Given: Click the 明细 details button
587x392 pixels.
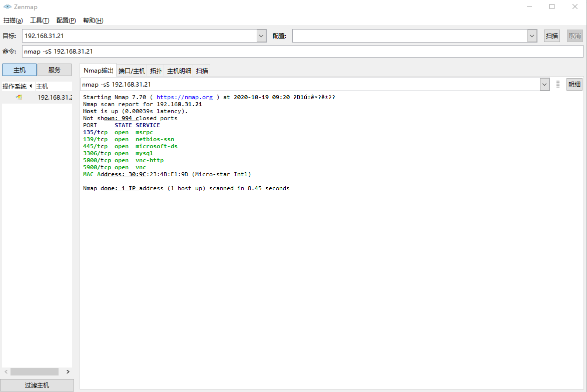Looking at the screenshot, I should (x=574, y=84).
